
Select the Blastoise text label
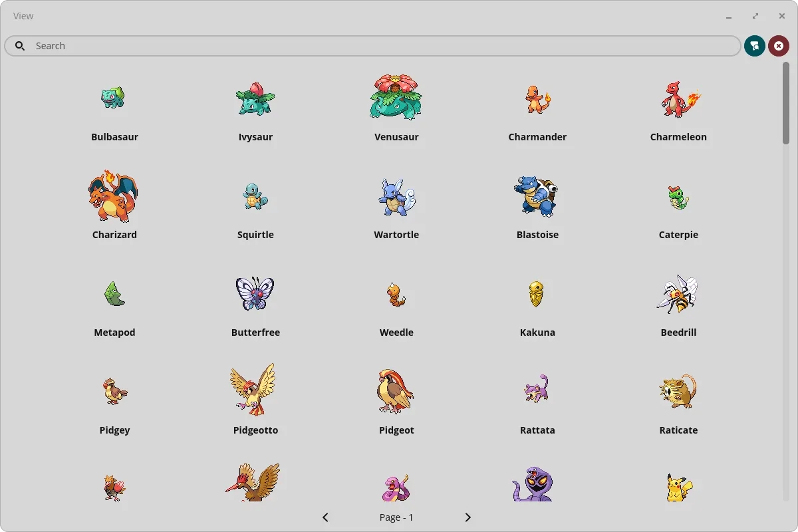[x=537, y=235]
